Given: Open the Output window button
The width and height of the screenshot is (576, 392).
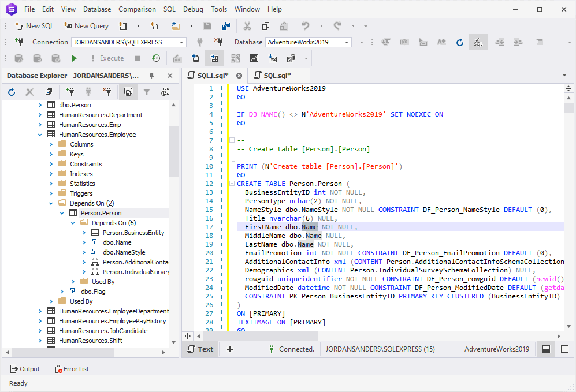Looking at the screenshot, I should (25, 369).
